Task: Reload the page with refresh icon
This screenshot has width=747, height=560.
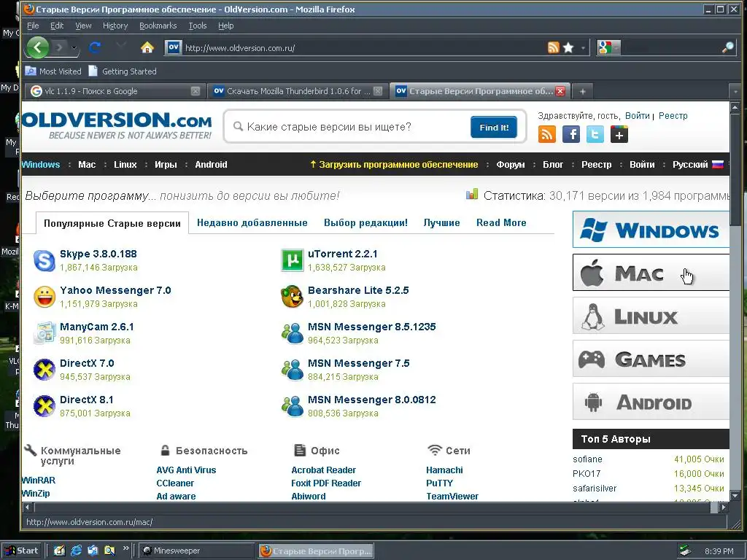Action: coord(96,47)
